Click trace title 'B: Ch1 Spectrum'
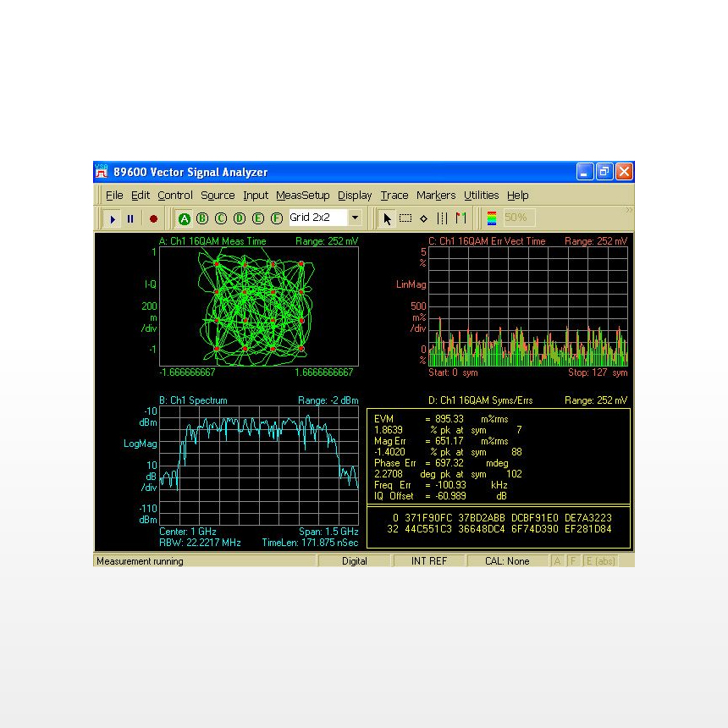 click(193, 400)
